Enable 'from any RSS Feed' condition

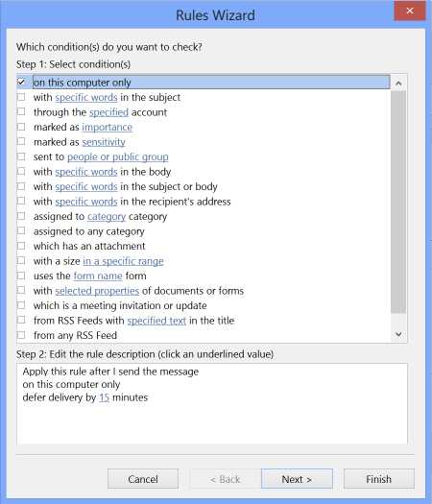click(x=21, y=335)
